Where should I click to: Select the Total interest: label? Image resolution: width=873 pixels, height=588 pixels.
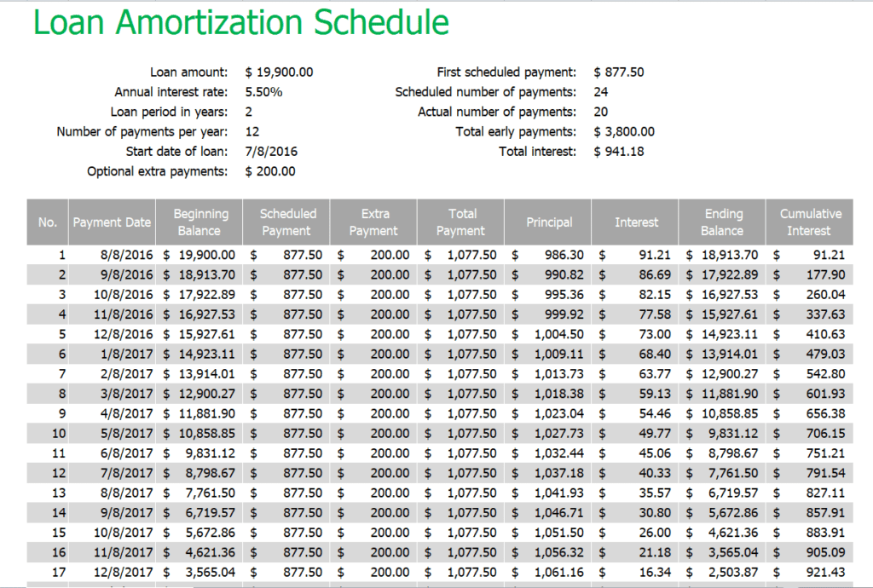537,152
